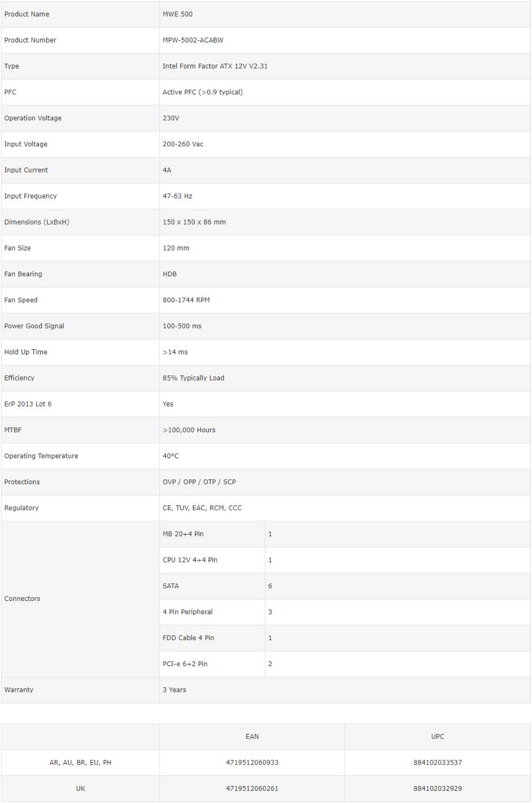Select the UK UPC code 884102032929

coord(438,789)
